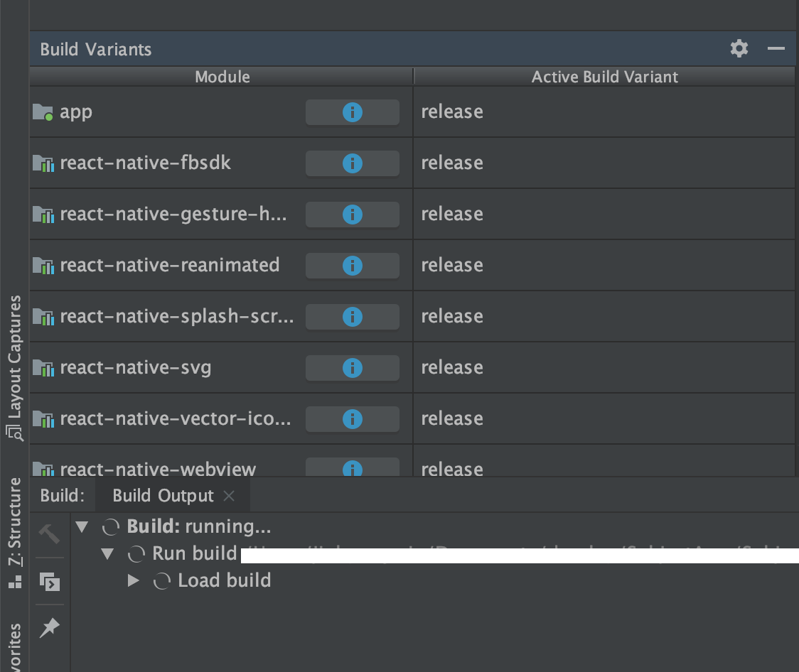
Task: Select the react-native-svg module name
Action: [x=136, y=367]
